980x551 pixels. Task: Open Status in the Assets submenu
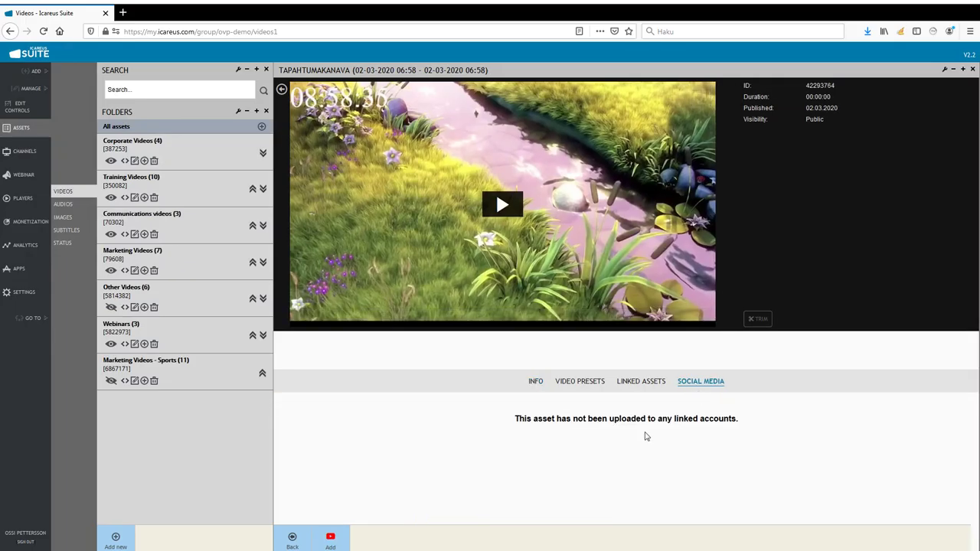click(x=63, y=243)
